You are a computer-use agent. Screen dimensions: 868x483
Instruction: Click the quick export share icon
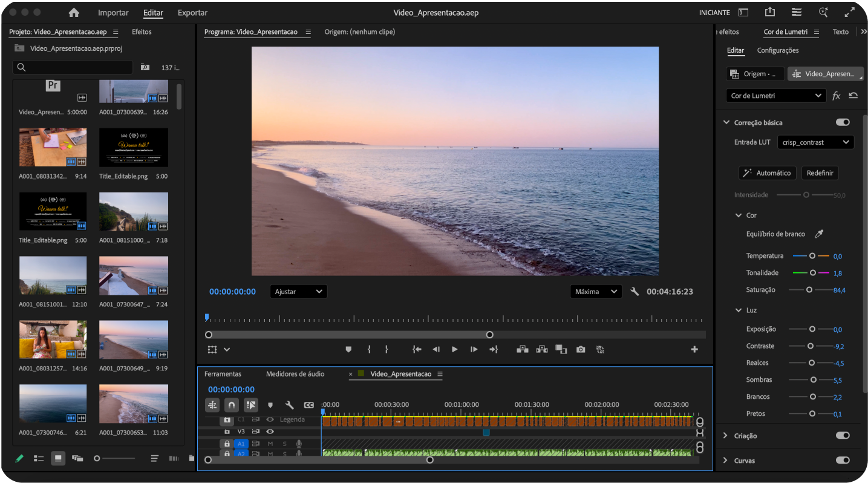tap(769, 12)
